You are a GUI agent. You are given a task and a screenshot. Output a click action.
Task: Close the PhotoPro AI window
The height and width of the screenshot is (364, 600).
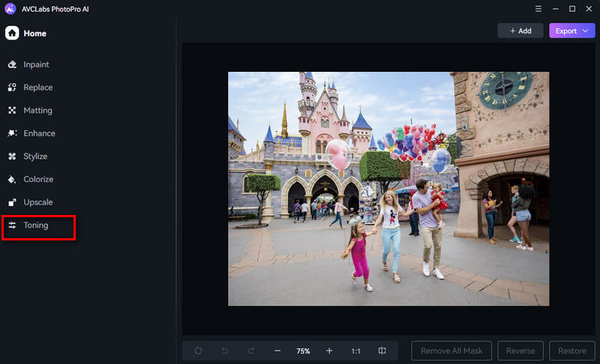click(589, 9)
